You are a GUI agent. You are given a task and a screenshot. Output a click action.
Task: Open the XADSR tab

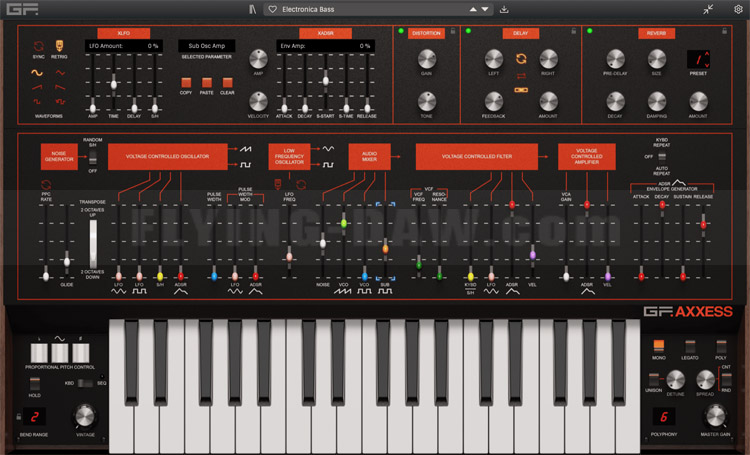tap(325, 33)
